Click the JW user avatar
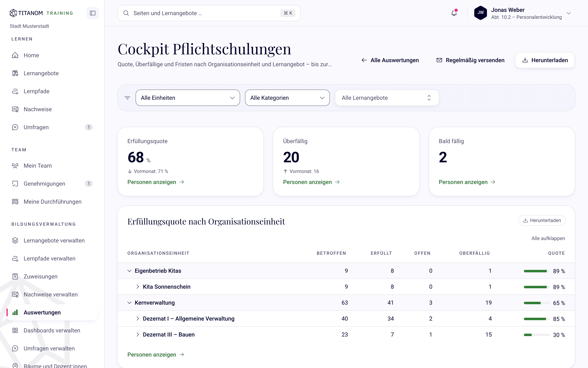The image size is (588, 368). click(480, 13)
